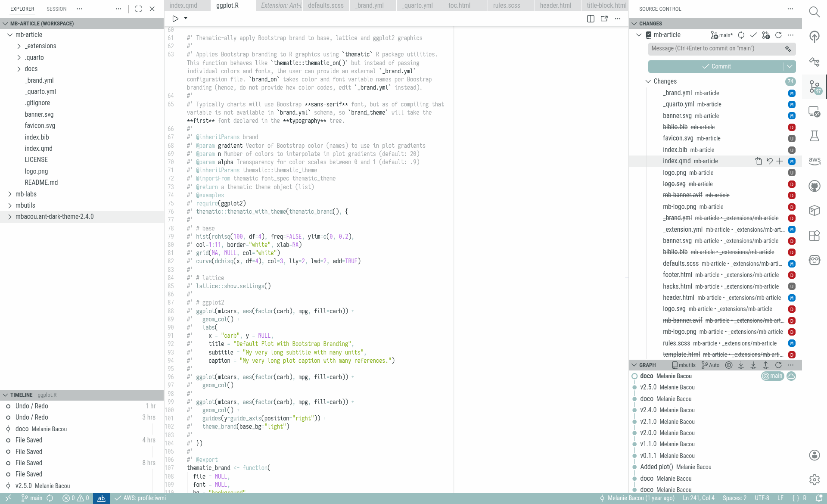The width and height of the screenshot is (827, 504).
Task: Change indentation via Spaces: 2
Action: (734, 498)
